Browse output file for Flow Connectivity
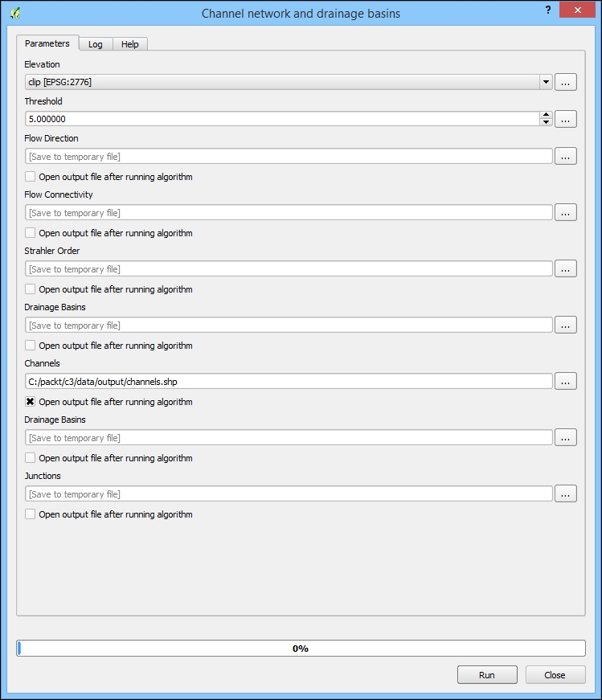 coord(566,212)
